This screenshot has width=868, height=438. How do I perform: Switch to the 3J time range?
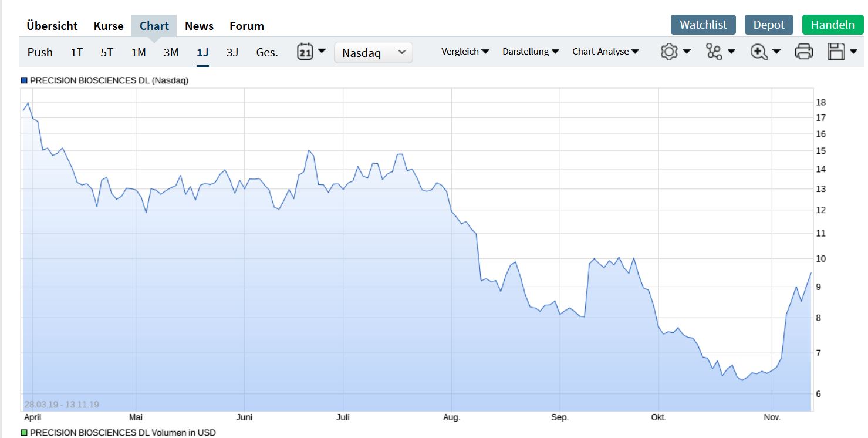click(232, 52)
